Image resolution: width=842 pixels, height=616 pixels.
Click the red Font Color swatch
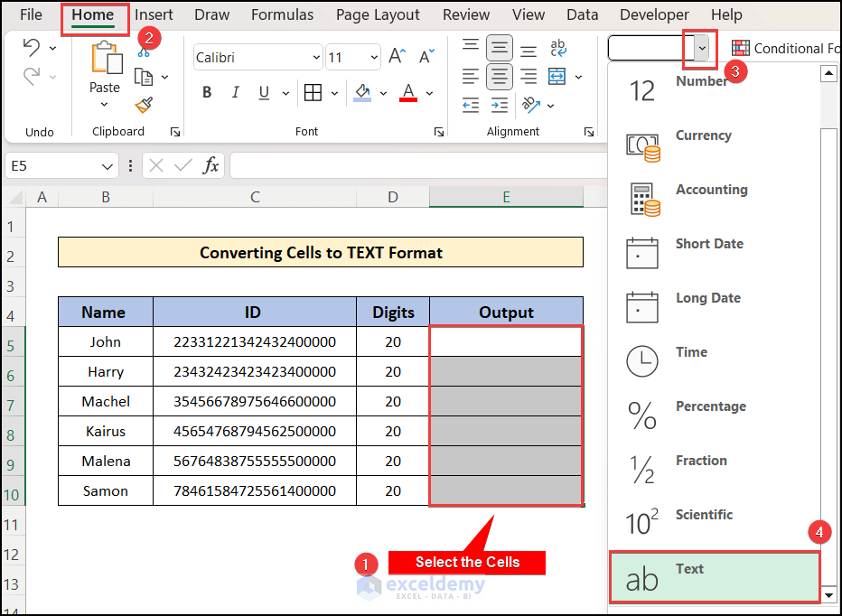[408, 93]
